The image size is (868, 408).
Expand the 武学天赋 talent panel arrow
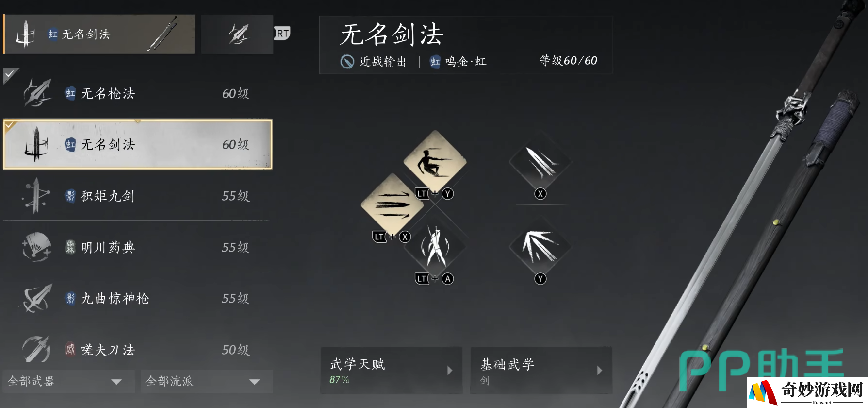450,371
